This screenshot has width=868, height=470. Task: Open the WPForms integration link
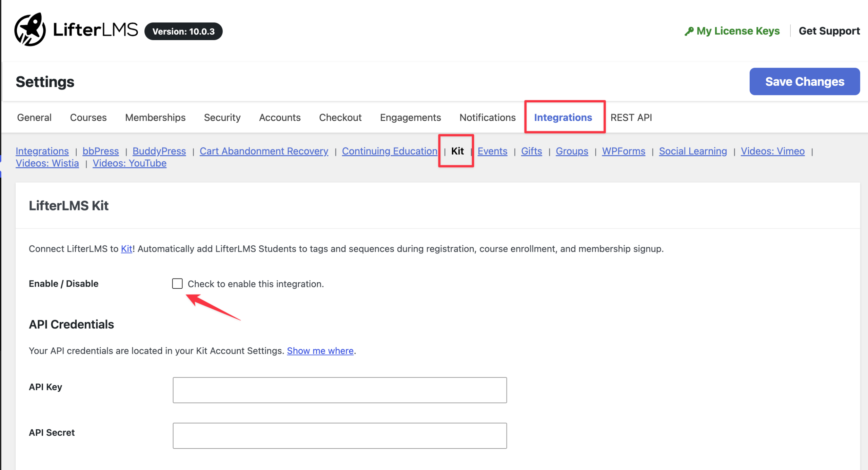(x=623, y=151)
